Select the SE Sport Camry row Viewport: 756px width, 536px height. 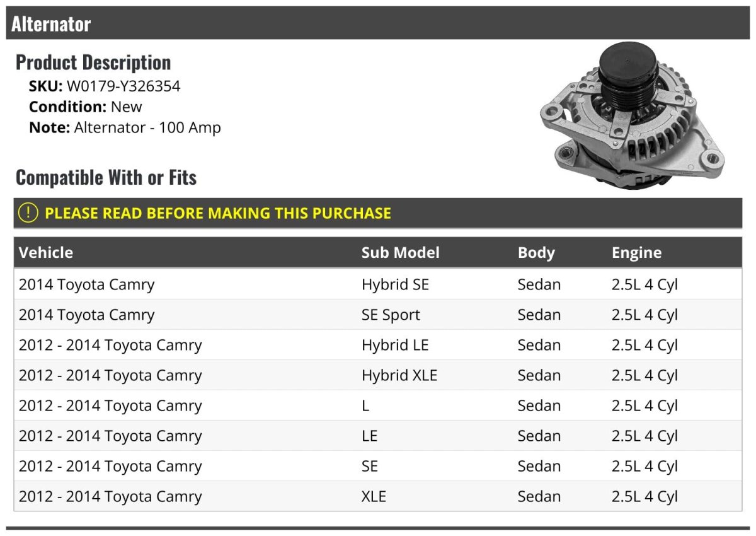(x=391, y=315)
